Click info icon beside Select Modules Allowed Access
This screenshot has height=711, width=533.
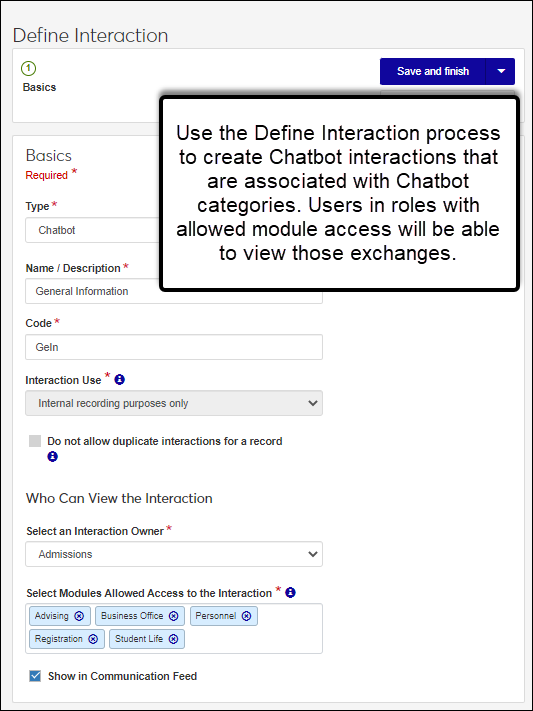290,592
